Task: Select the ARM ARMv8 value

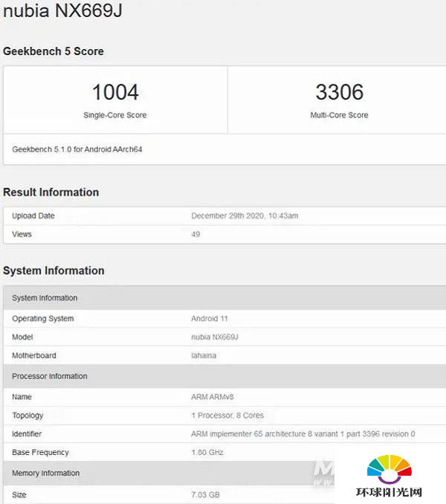Action: tap(213, 397)
